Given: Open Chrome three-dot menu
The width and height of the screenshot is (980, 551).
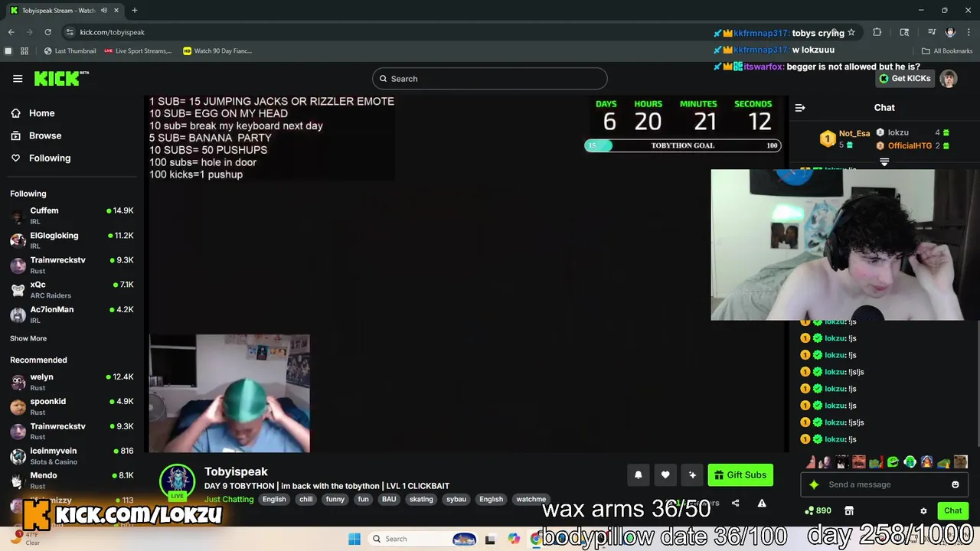Looking at the screenshot, I should pos(969,32).
